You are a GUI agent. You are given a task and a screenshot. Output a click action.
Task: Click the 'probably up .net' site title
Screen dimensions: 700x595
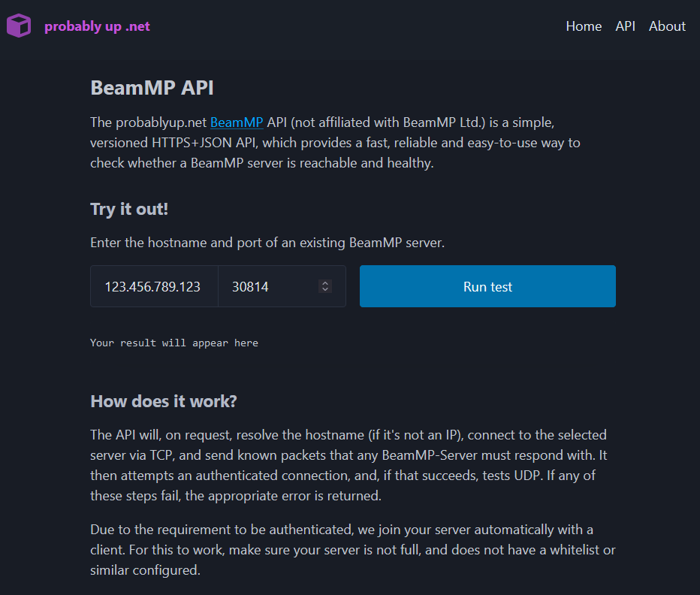tap(97, 26)
